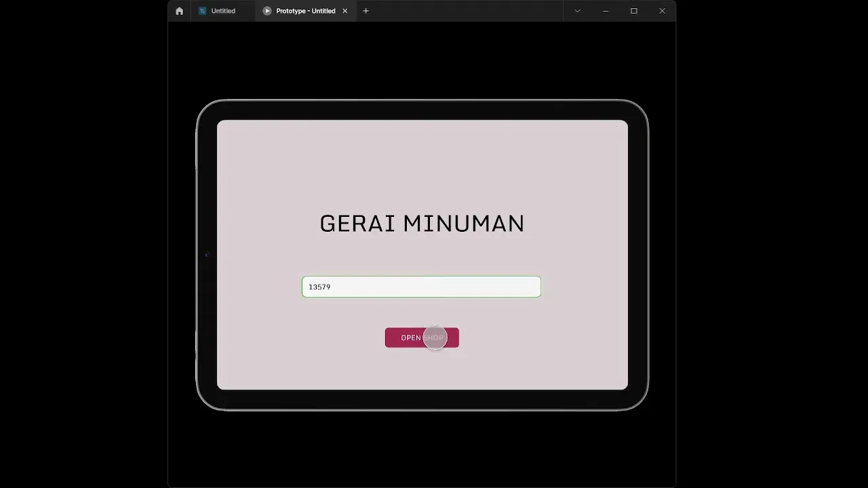Screen dimensions: 868x488
Task: Close the Figma window
Action: (662, 11)
